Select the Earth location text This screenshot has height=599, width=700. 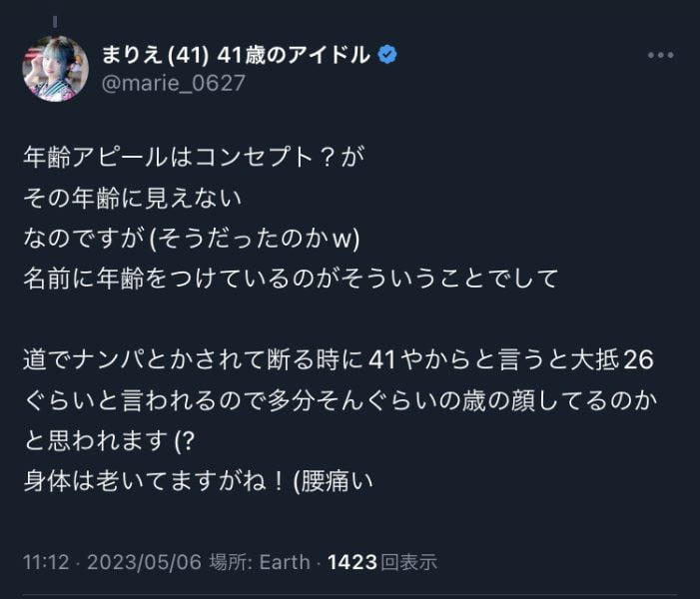click(285, 562)
